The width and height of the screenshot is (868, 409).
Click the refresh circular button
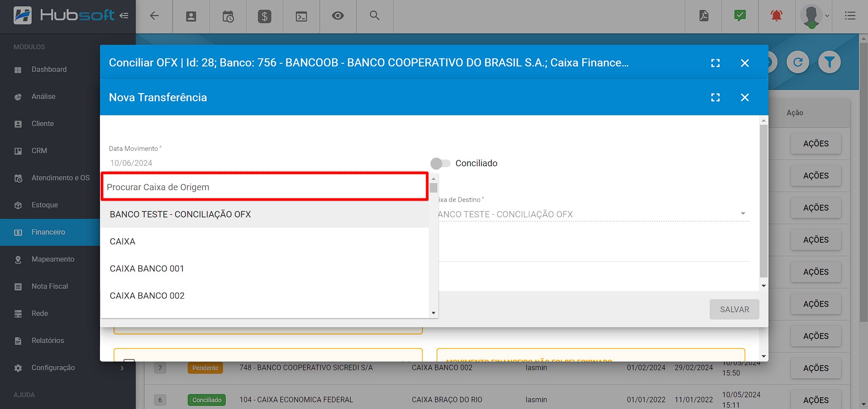[798, 62]
